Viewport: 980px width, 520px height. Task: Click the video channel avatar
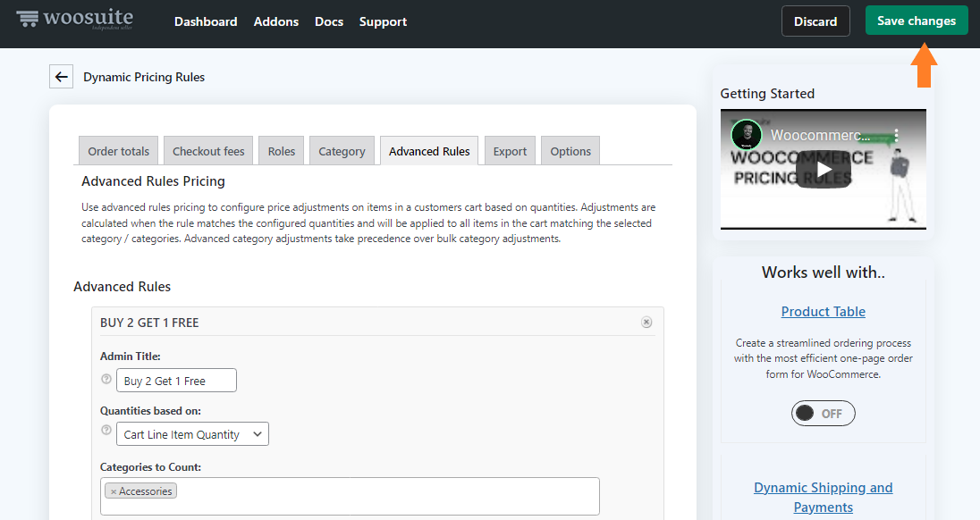pyautogui.click(x=747, y=135)
